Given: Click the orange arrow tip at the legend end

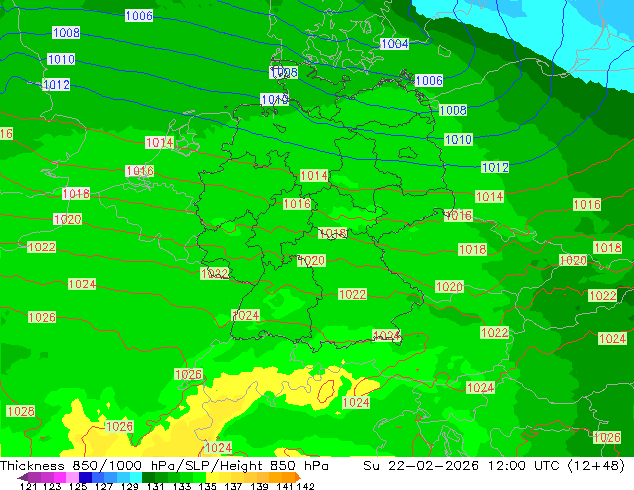Looking at the screenshot, I should (x=298, y=477).
